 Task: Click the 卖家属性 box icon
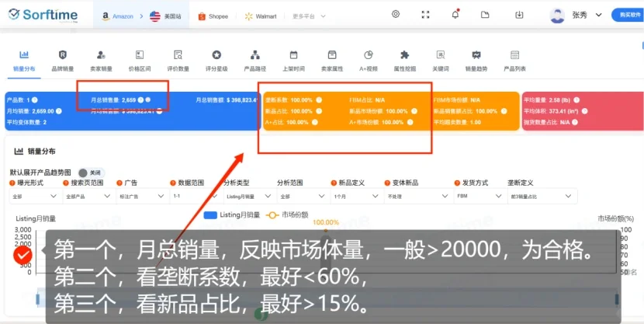tap(332, 54)
